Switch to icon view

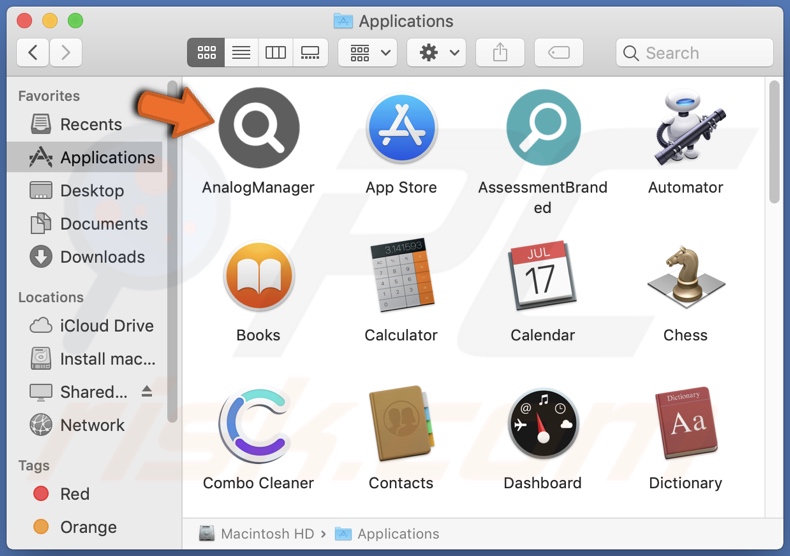click(206, 52)
